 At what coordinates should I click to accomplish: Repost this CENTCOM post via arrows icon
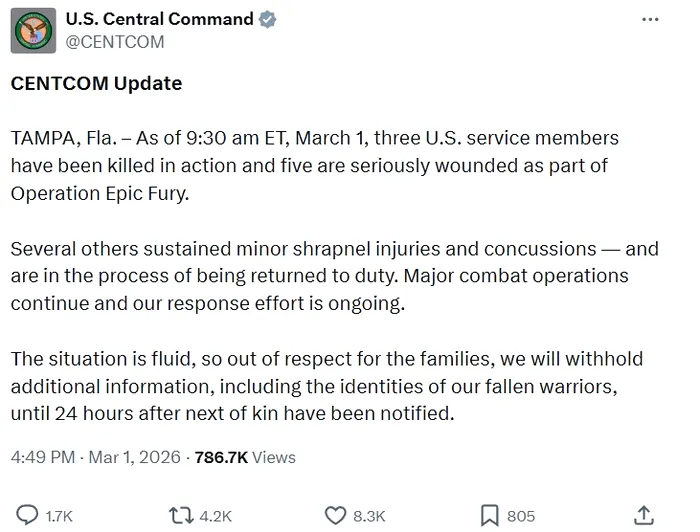point(183,515)
